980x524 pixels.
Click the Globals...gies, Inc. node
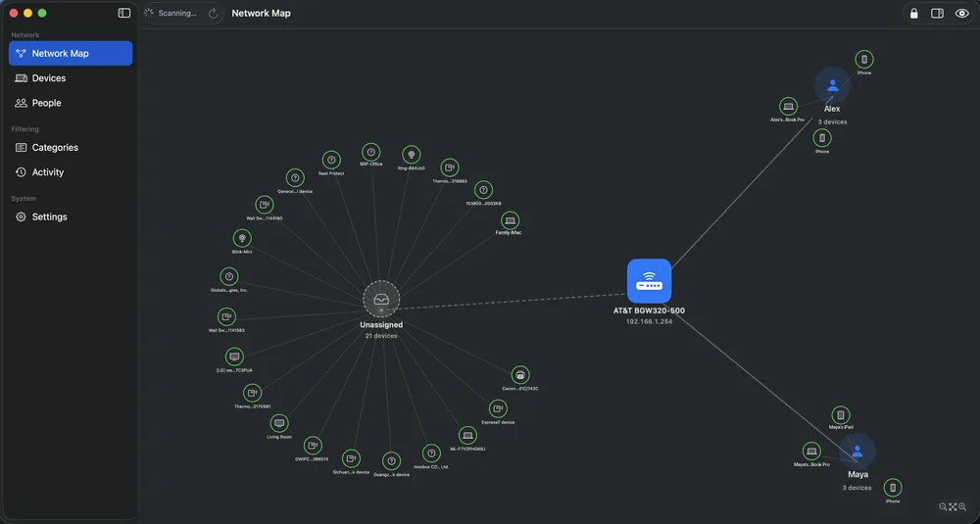pyautogui.click(x=229, y=276)
